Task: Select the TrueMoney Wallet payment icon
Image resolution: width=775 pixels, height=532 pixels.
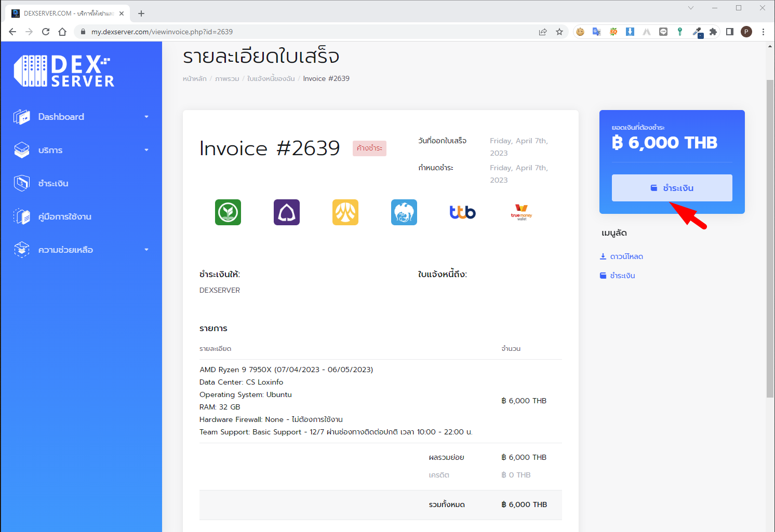Action: click(521, 212)
